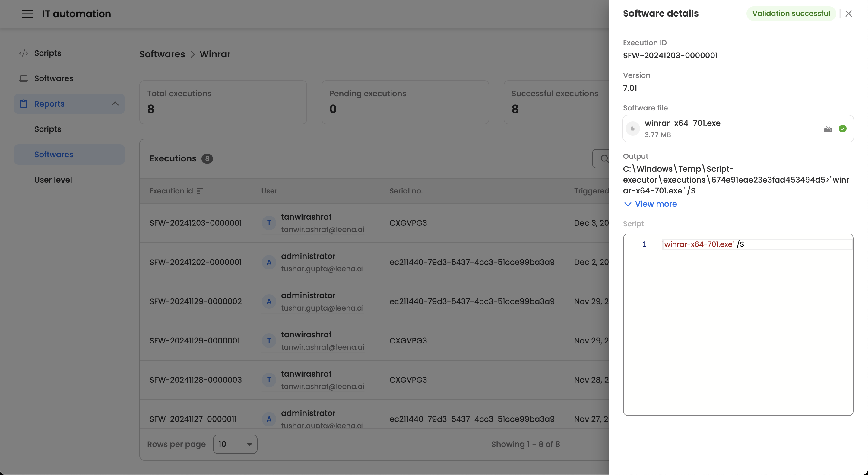Click the winrar file thumbnail icon
This screenshot has width=868, height=475.
coord(632,129)
